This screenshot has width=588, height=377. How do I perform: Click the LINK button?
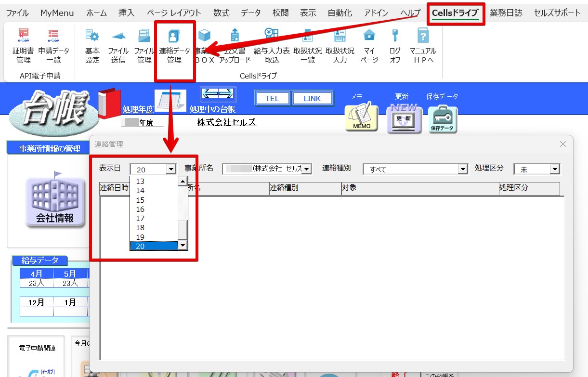pyautogui.click(x=312, y=98)
